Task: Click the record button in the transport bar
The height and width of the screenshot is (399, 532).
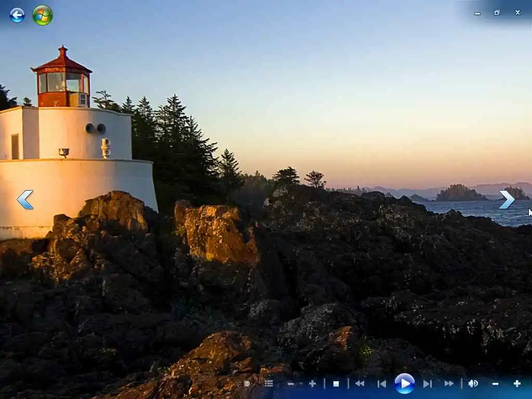Action: [247, 384]
